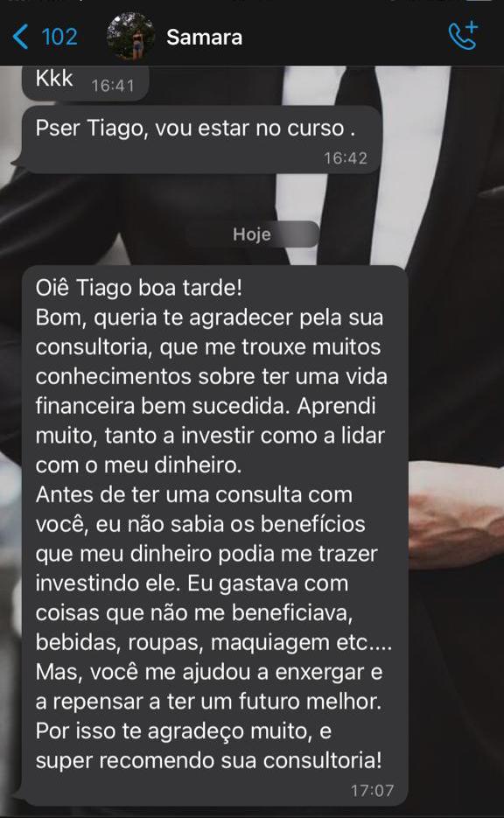Click the 17:07 timestamp on long message
The width and height of the screenshot is (504, 818).
(x=372, y=790)
